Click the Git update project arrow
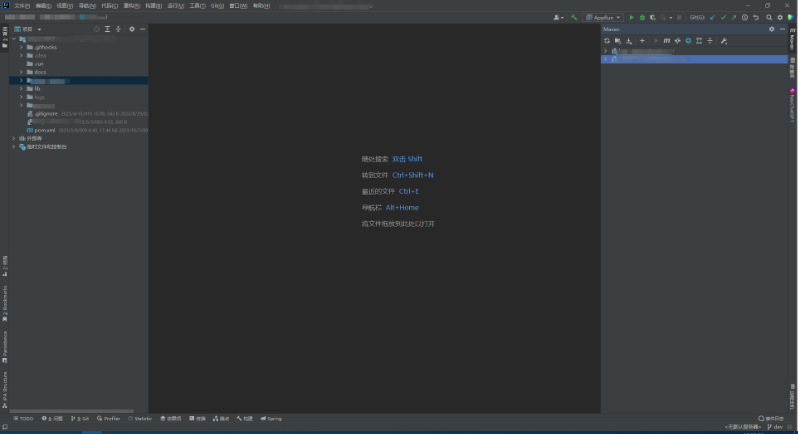The height and width of the screenshot is (434, 798). (x=712, y=17)
